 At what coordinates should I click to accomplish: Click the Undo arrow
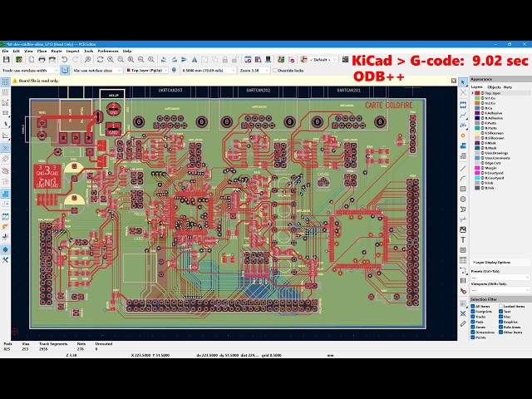(x=65, y=60)
